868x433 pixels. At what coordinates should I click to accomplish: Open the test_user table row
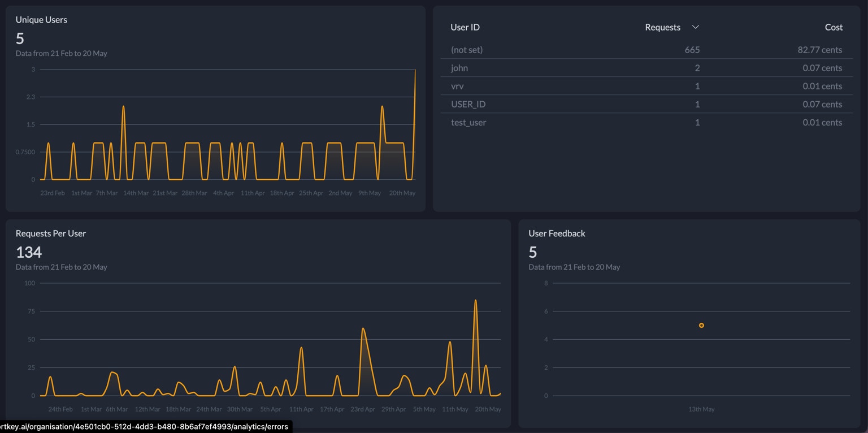coord(646,122)
